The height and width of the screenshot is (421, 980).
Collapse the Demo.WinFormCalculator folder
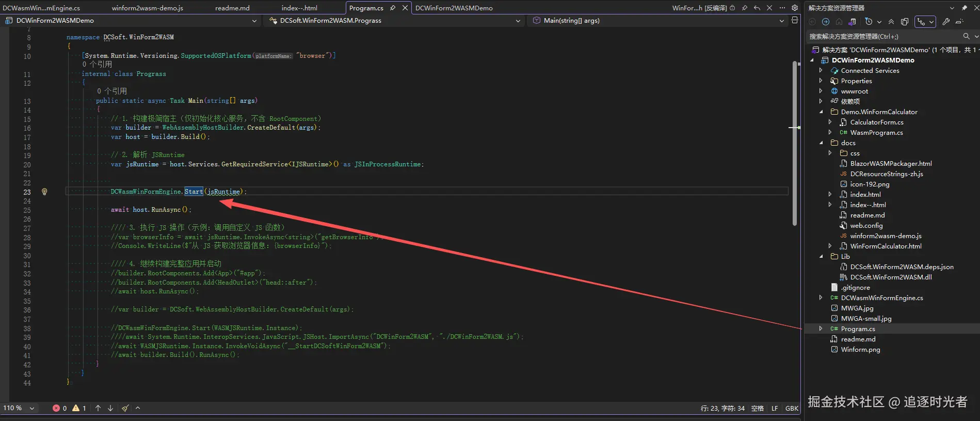(821, 112)
